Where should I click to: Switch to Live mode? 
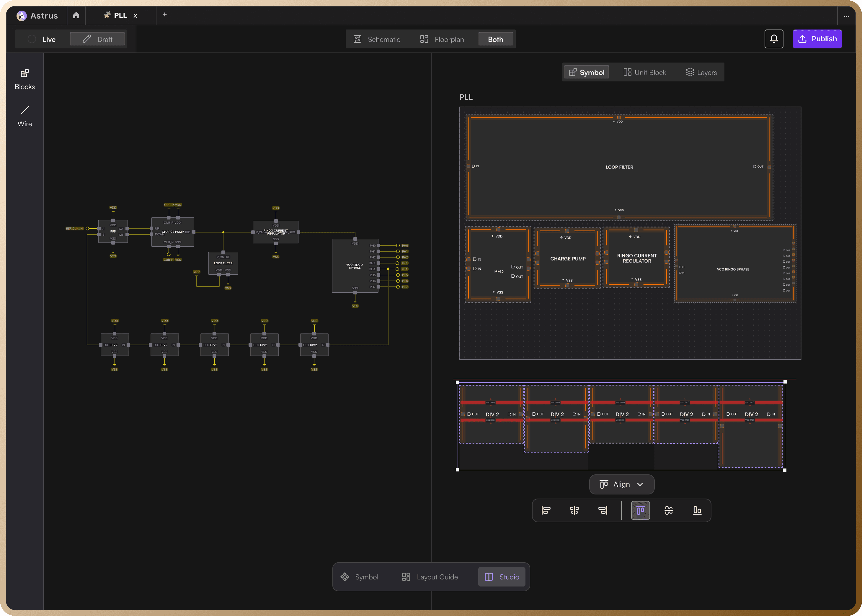pyautogui.click(x=42, y=40)
